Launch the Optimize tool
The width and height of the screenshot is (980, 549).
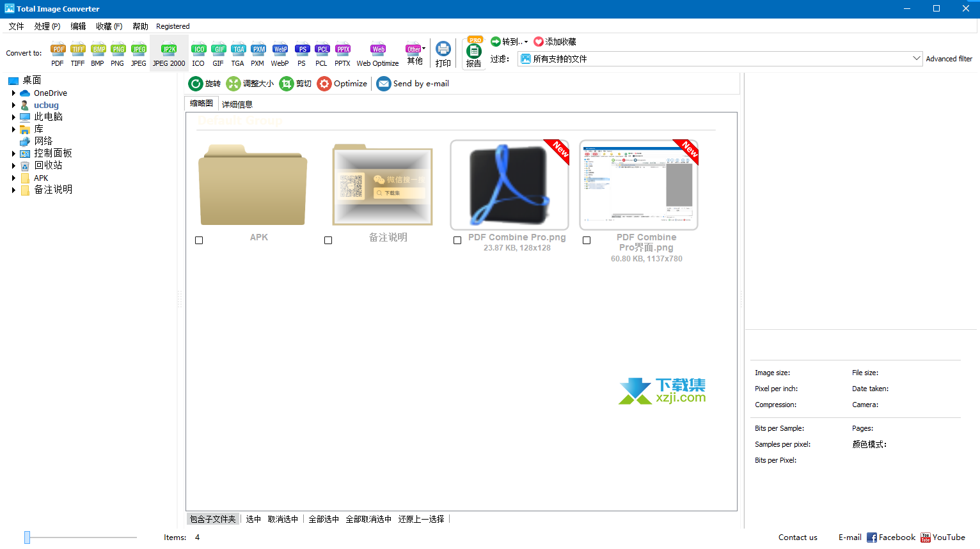coord(342,84)
